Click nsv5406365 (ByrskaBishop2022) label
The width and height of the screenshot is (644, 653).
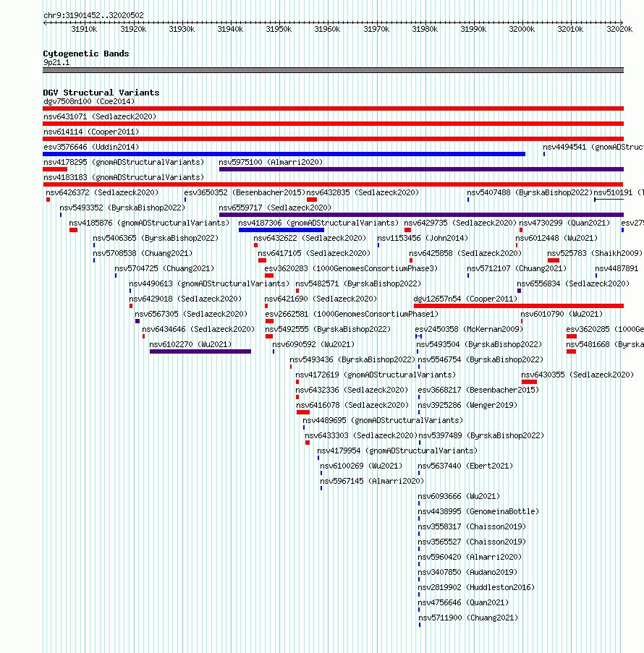(156, 238)
